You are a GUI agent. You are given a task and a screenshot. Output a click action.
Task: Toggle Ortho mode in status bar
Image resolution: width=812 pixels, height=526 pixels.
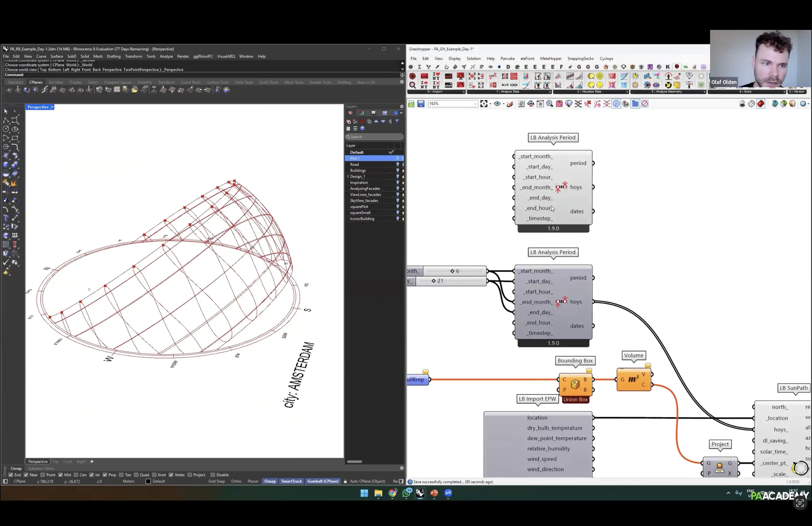click(x=236, y=482)
